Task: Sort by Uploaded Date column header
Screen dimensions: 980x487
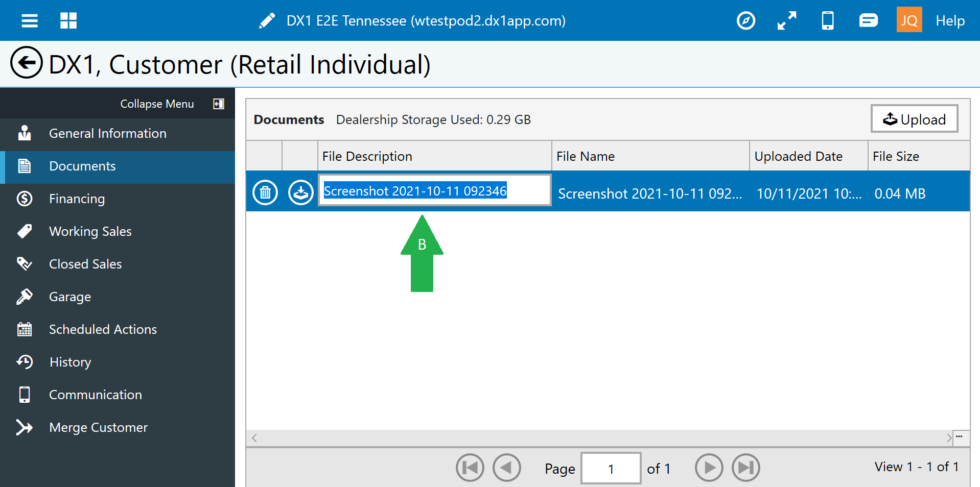Action: pos(809,156)
